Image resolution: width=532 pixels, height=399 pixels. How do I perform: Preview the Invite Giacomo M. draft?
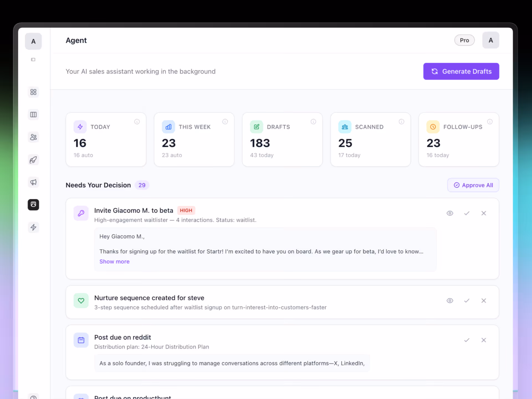click(x=450, y=213)
